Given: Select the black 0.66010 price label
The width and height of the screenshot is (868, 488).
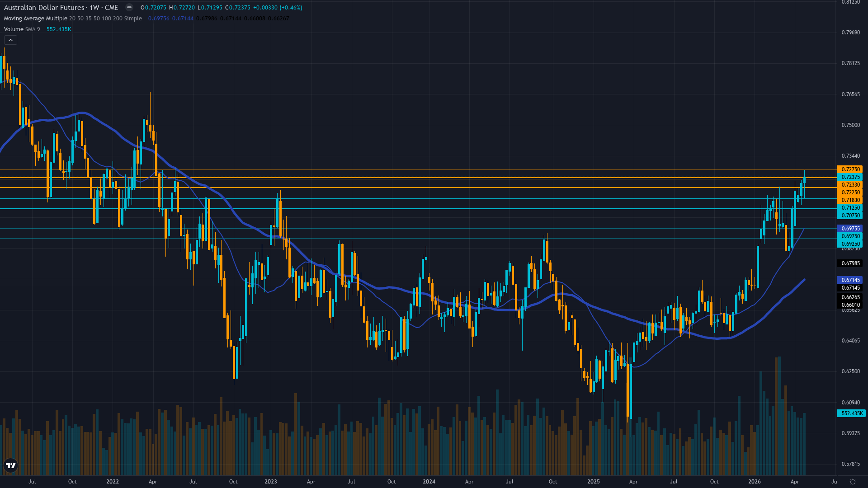Looking at the screenshot, I should (850, 305).
